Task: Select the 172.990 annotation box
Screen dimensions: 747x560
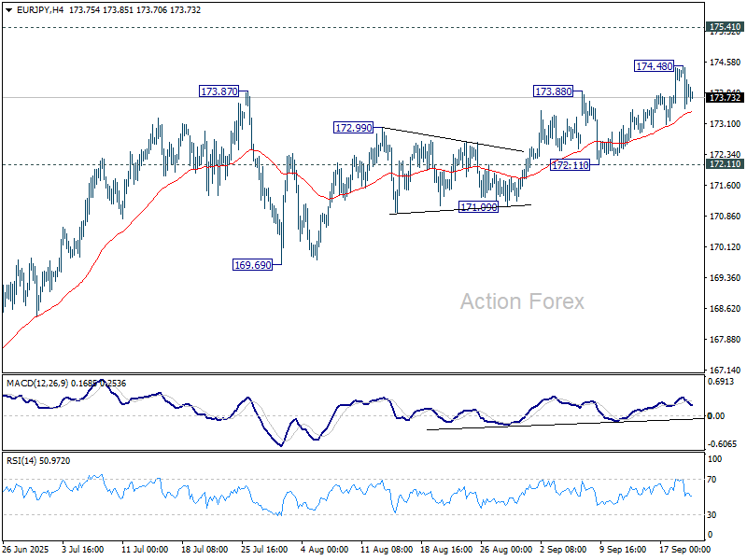Action: [352, 127]
